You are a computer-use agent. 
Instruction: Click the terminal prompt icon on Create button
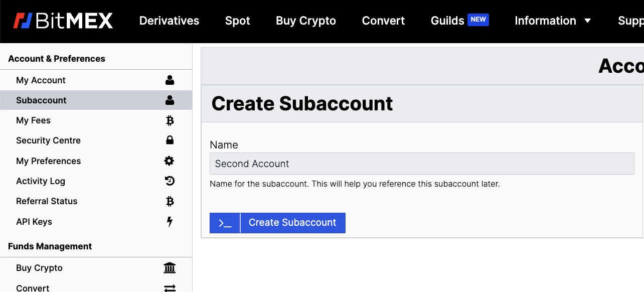pos(225,223)
